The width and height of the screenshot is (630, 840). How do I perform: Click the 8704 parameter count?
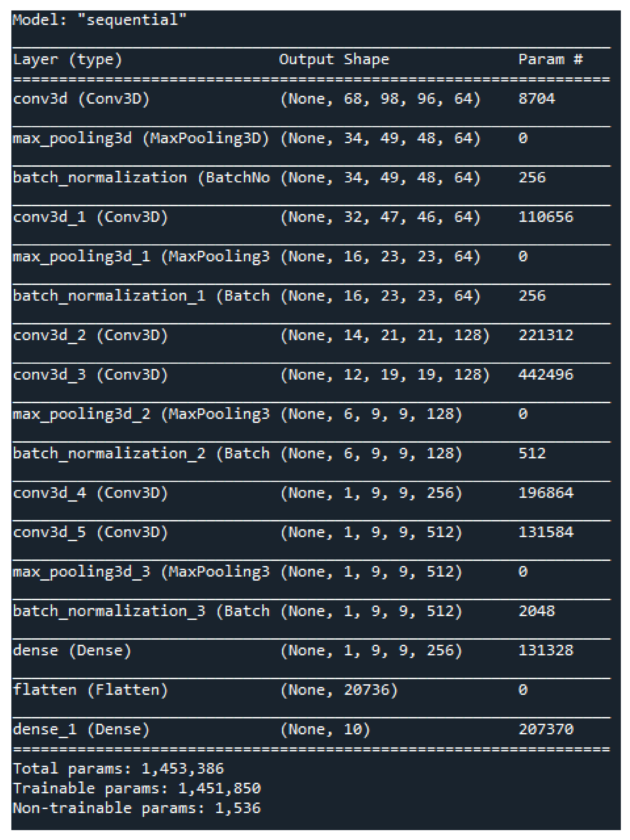537,99
